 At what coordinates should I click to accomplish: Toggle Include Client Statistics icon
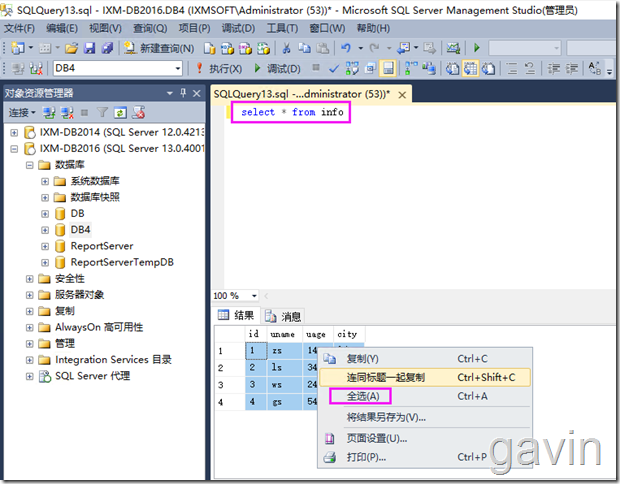[428, 68]
